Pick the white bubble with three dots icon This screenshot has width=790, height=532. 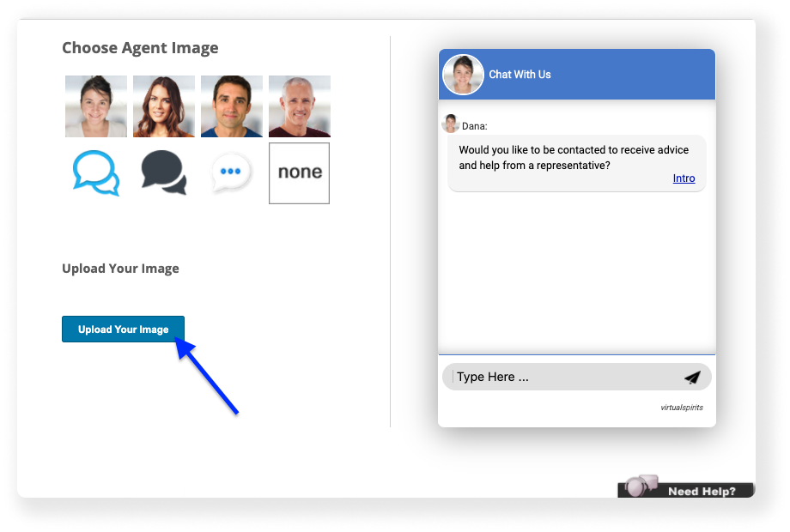231,172
